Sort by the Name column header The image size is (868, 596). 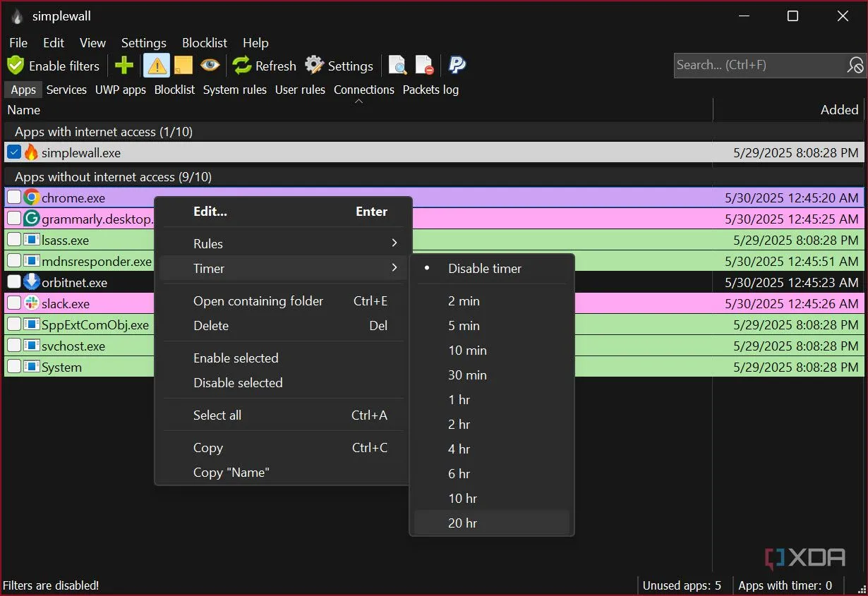tap(357, 110)
